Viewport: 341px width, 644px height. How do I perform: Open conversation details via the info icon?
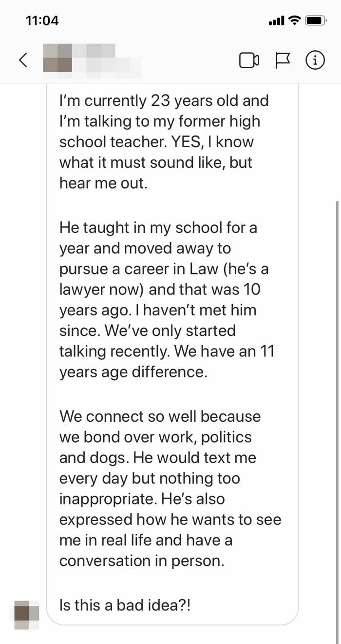(315, 60)
